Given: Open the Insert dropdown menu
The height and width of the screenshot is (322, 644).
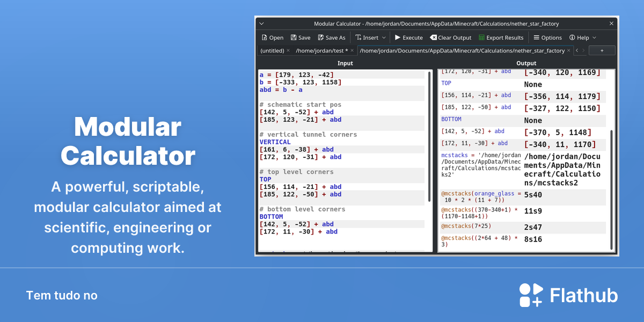Looking at the screenshot, I should [x=370, y=38].
